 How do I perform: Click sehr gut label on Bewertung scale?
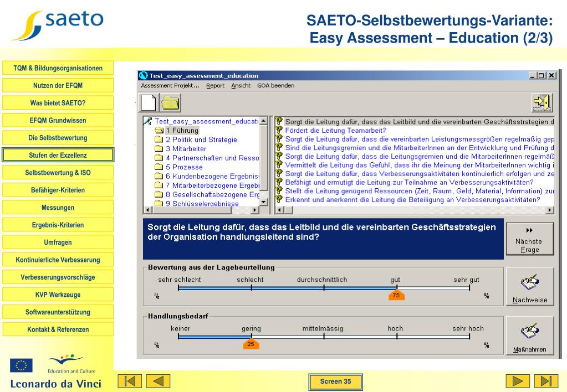(x=466, y=280)
